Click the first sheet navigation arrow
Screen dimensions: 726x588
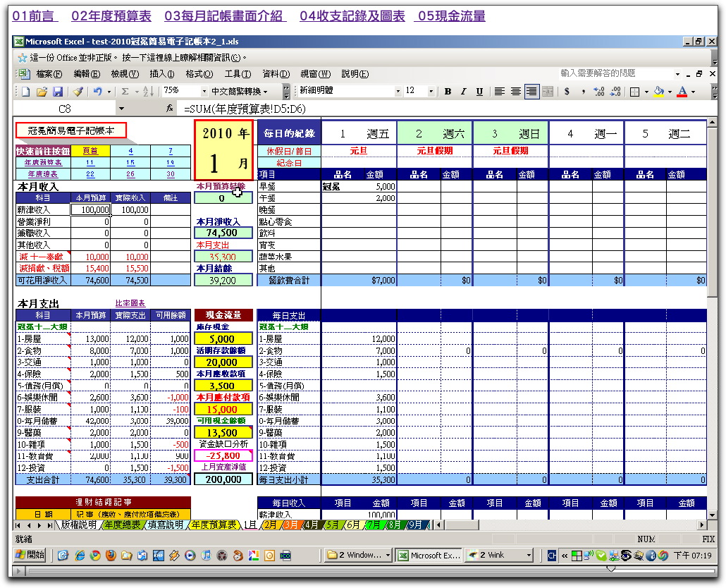point(18,525)
